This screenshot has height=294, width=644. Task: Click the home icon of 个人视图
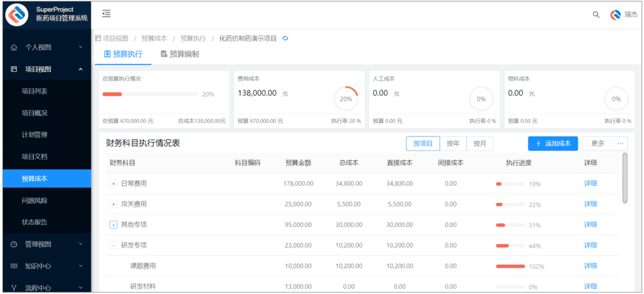point(14,48)
